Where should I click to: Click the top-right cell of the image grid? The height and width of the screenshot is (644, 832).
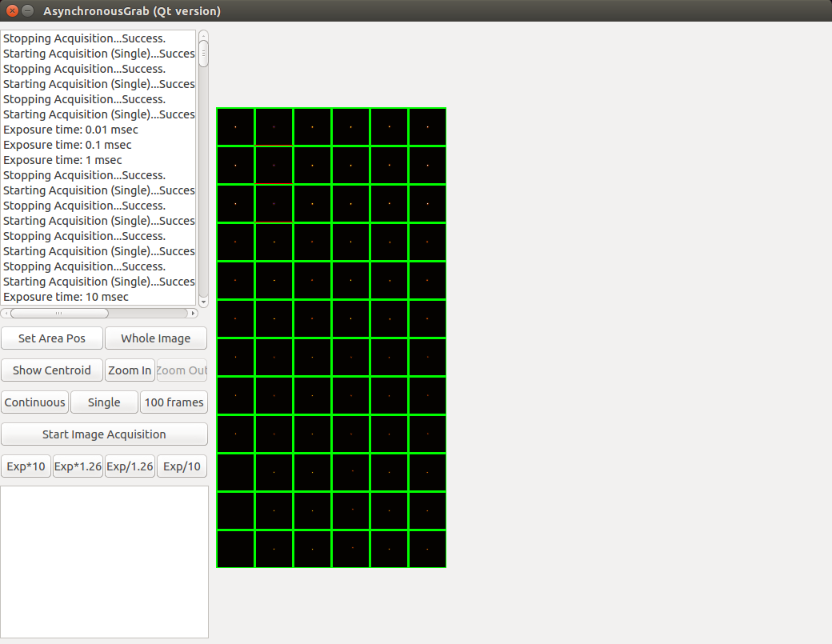point(428,126)
